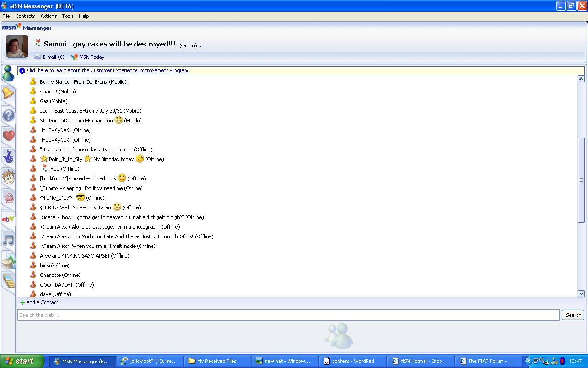Viewport: 588px width, 368px height.
Task: Click binki's offline status icon
Action: tap(33, 265)
